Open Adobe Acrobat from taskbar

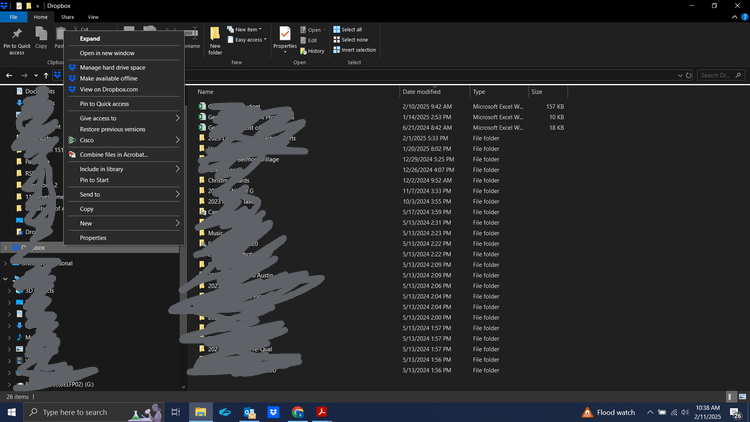tap(323, 412)
